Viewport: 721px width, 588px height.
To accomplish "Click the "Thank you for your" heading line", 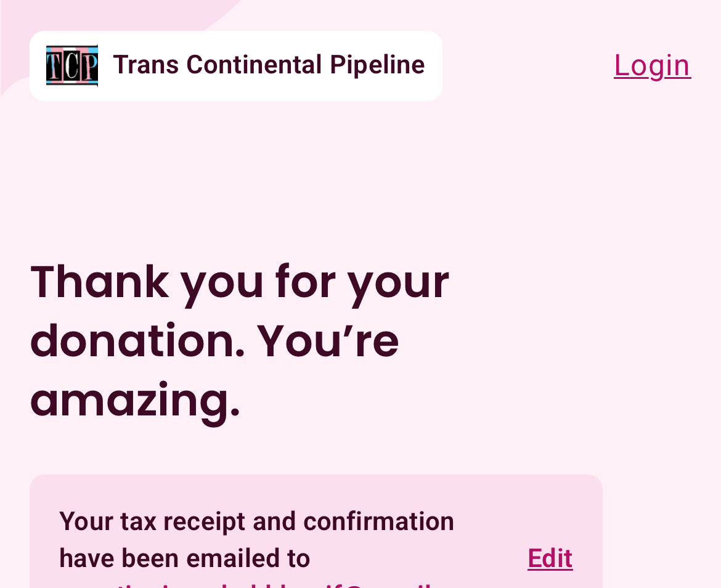I will (x=240, y=282).
